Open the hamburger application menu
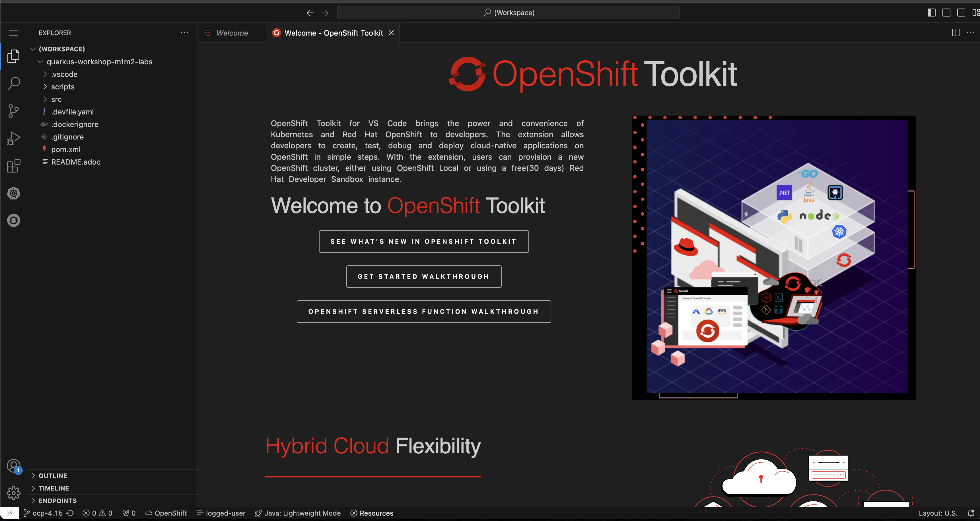The image size is (980, 521). 14,33
